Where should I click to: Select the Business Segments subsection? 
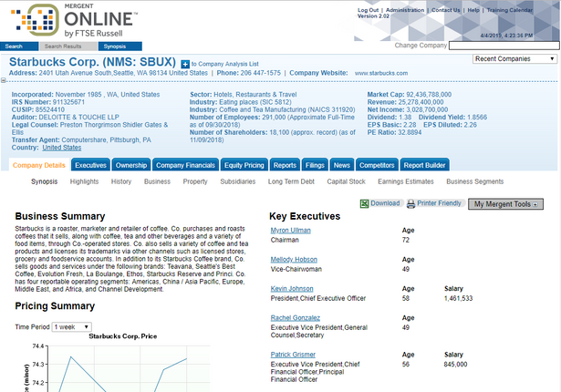(474, 181)
